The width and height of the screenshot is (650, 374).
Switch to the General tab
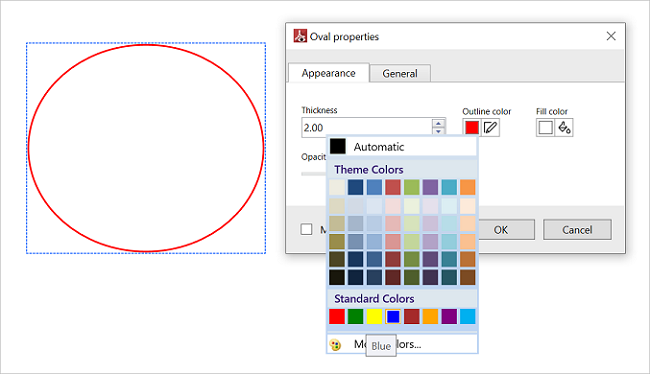click(400, 73)
